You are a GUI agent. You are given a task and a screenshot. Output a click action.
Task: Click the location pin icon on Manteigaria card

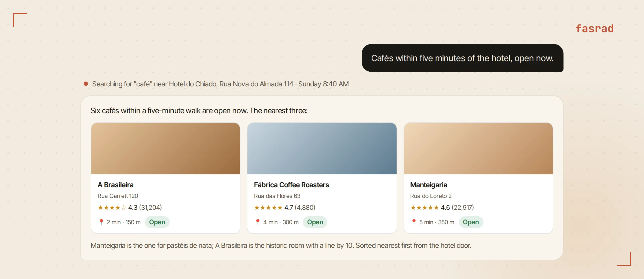click(414, 222)
